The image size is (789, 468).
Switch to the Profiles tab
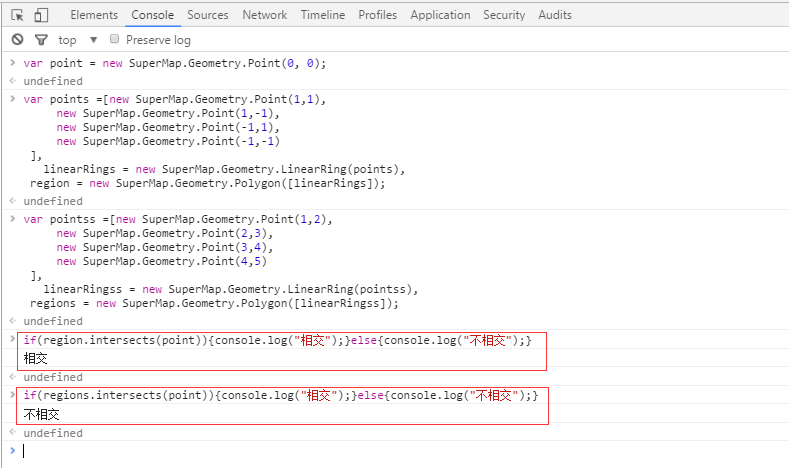[377, 15]
